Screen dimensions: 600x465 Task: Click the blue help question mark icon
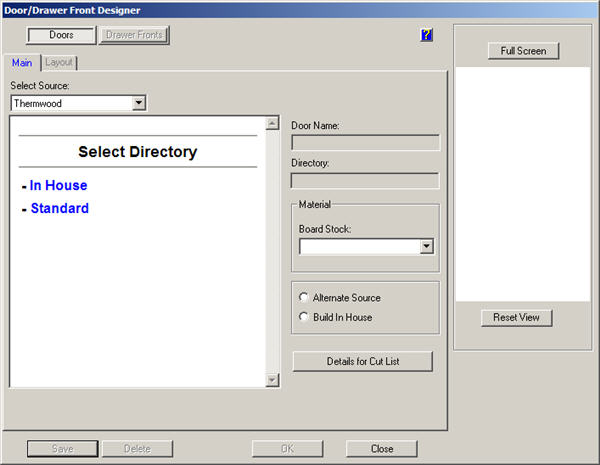[427, 35]
